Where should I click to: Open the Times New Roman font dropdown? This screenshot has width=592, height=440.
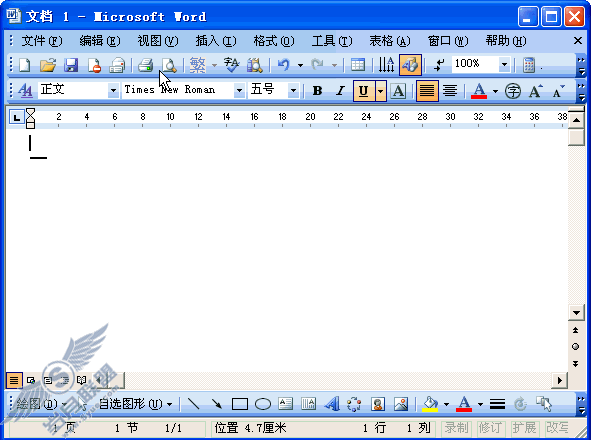click(x=239, y=90)
